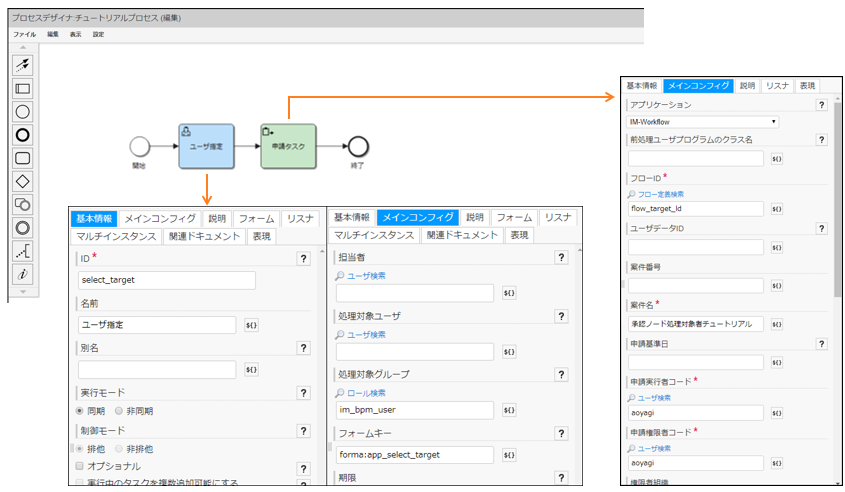Screen dimensions: 845x492
Task: Select the 申請タスク node on canvas
Action: [288, 146]
